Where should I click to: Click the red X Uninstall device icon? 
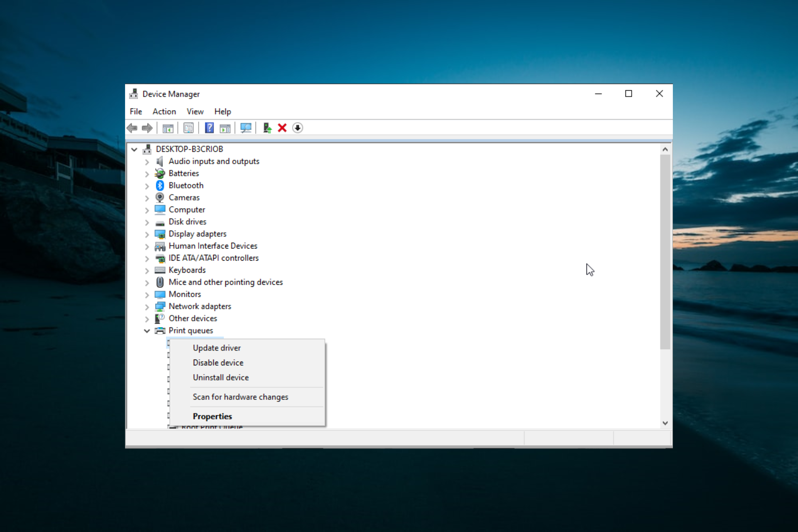click(282, 128)
